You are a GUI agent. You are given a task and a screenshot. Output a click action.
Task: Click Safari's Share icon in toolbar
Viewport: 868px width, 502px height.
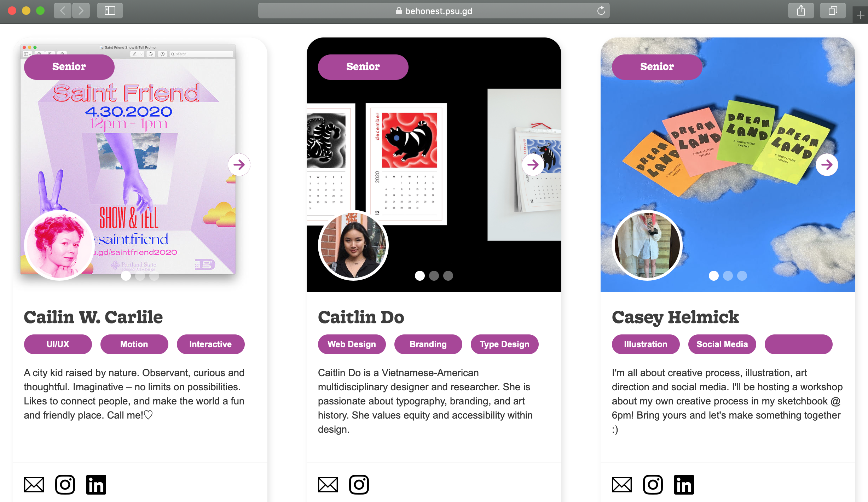[x=801, y=11]
